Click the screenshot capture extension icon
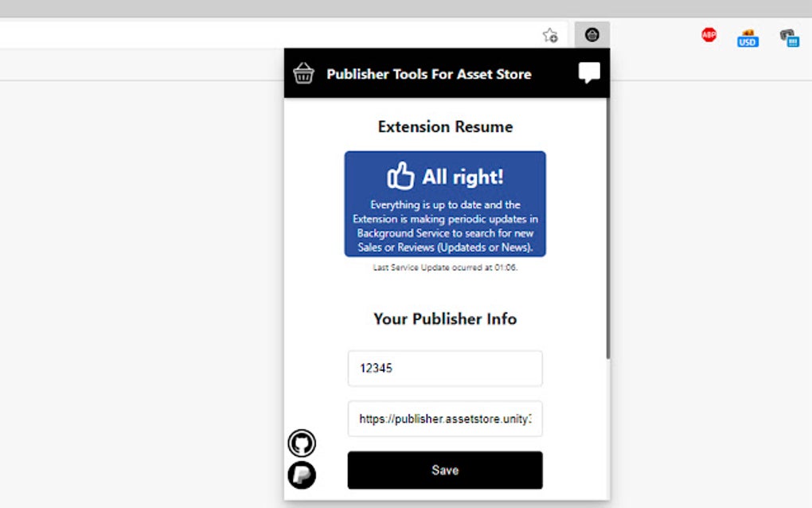Image resolution: width=812 pixels, height=508 pixels. coord(788,37)
